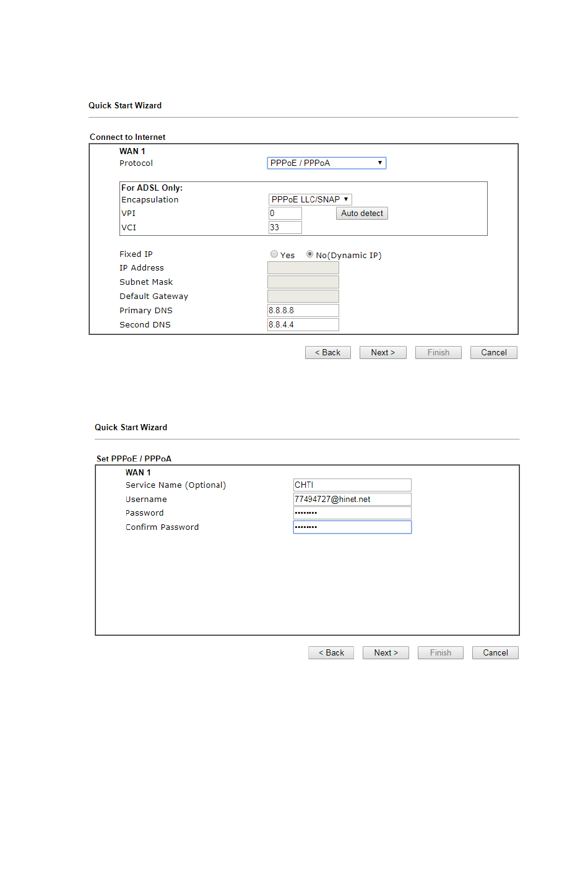Go Back in Set PPPoE / PPPoA wizard
588x879 pixels.
tap(331, 652)
